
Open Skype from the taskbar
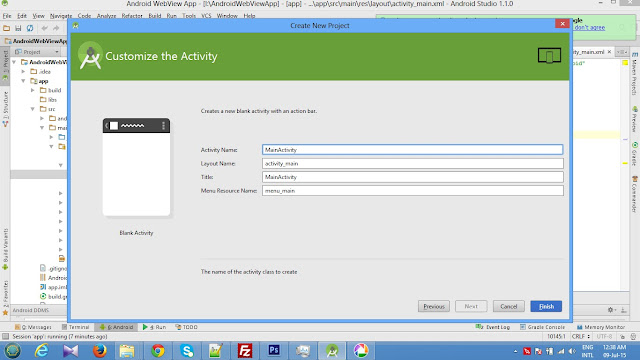pyautogui.click(x=187, y=351)
